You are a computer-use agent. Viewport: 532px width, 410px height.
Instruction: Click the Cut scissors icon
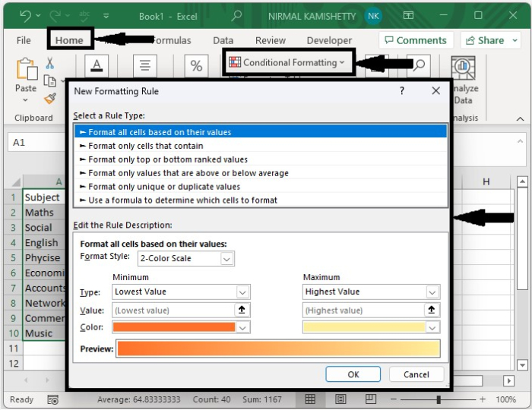click(x=50, y=63)
